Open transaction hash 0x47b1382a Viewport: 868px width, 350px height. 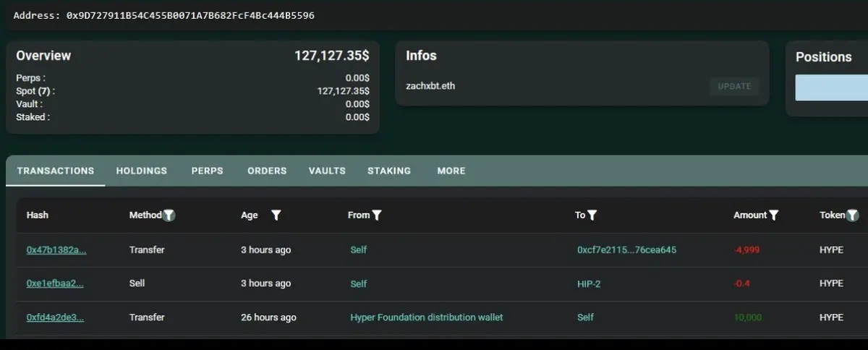(56, 249)
